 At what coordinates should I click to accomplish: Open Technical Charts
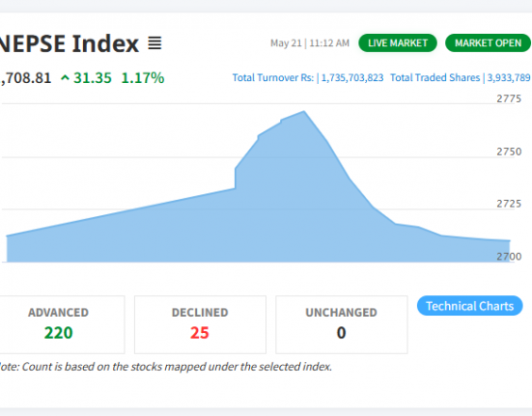click(x=470, y=306)
